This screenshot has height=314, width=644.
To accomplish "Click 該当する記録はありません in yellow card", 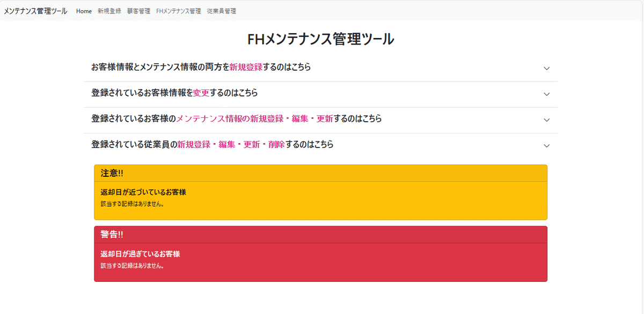I will click(x=132, y=204).
